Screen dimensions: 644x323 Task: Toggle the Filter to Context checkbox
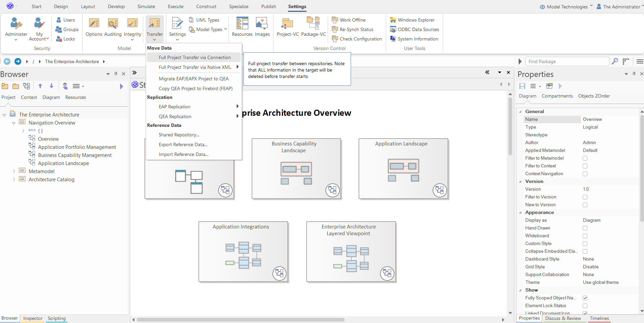[x=585, y=166]
